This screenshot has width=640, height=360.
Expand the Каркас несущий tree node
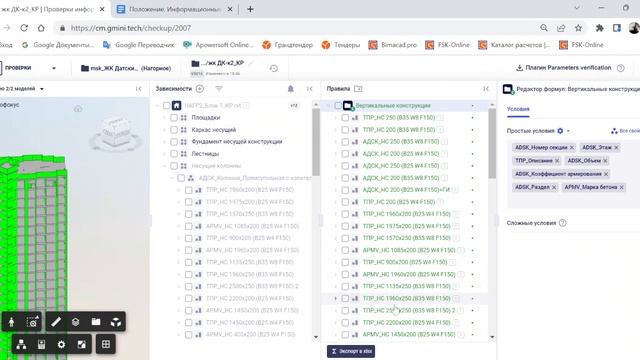pos(164,129)
